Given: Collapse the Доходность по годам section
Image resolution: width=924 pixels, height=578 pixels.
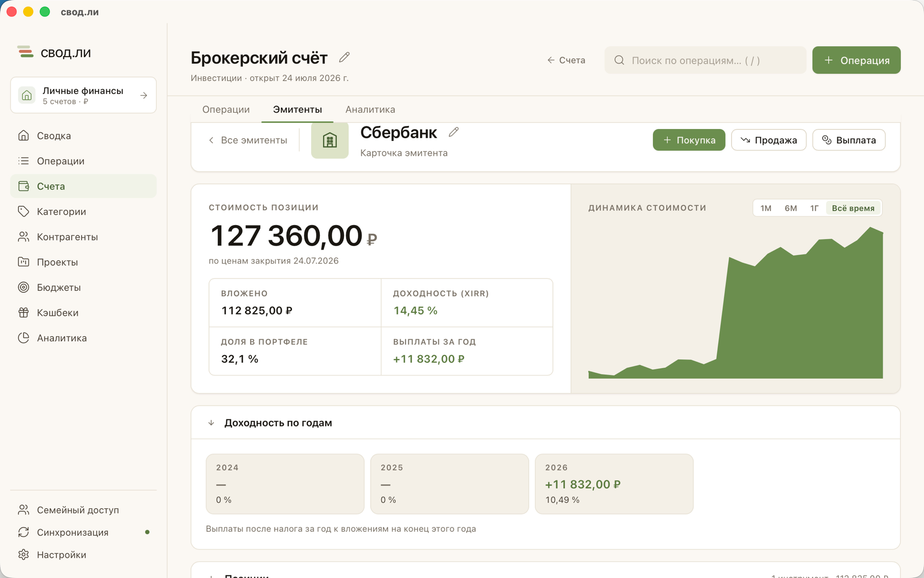Looking at the screenshot, I should click(x=211, y=423).
